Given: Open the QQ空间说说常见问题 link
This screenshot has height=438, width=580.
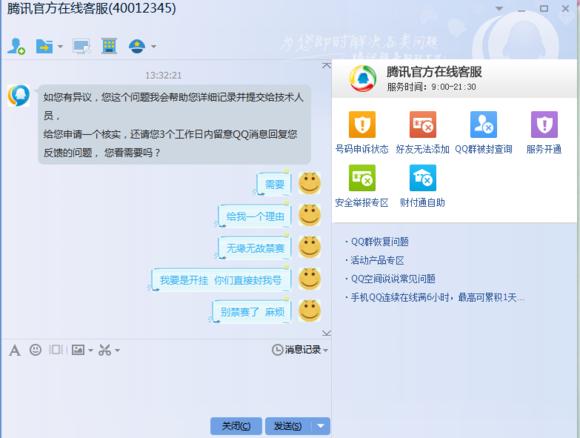Looking at the screenshot, I should (393, 279).
